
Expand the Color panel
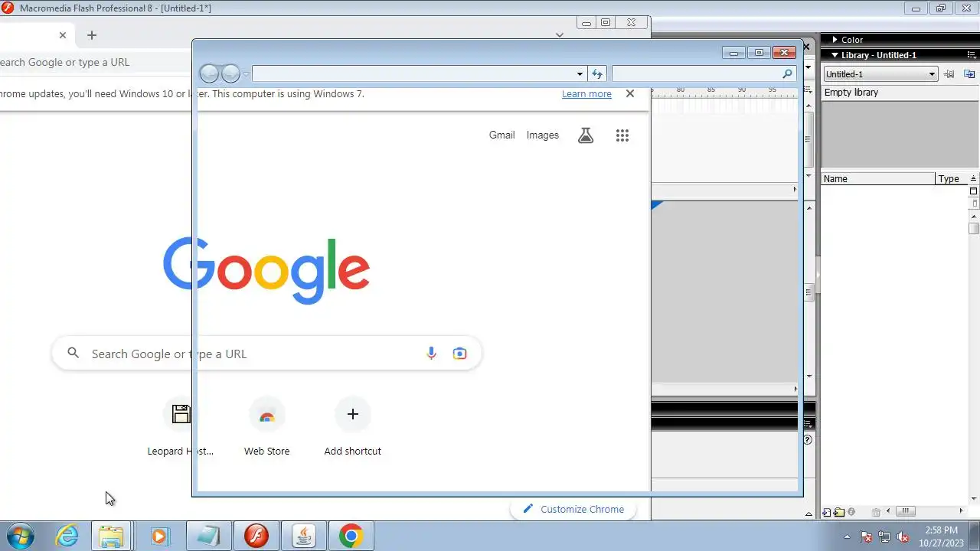(x=835, y=40)
